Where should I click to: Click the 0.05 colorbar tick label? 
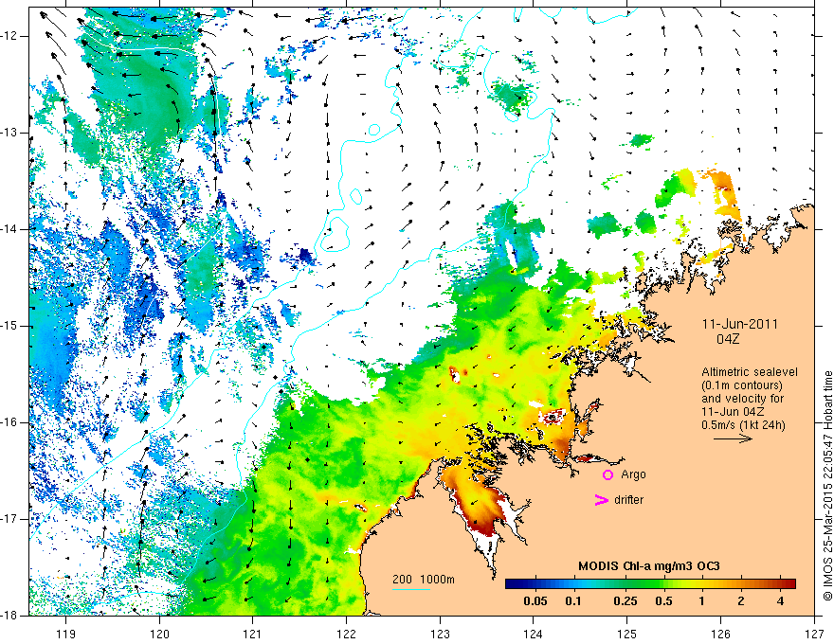click(535, 601)
